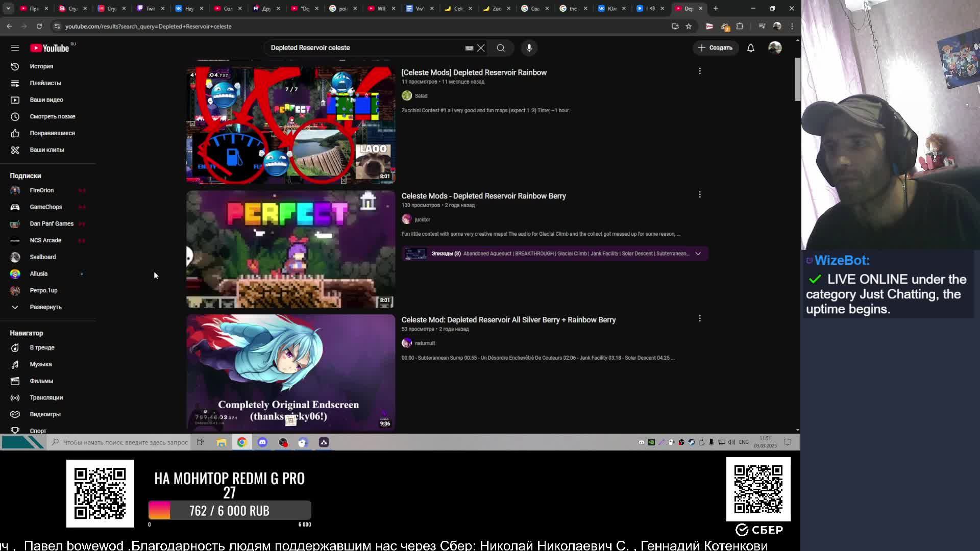Image resolution: width=980 pixels, height=551 pixels.
Task: Open the PERFECT Rainbow Berry video thumbnail
Action: click(x=290, y=249)
